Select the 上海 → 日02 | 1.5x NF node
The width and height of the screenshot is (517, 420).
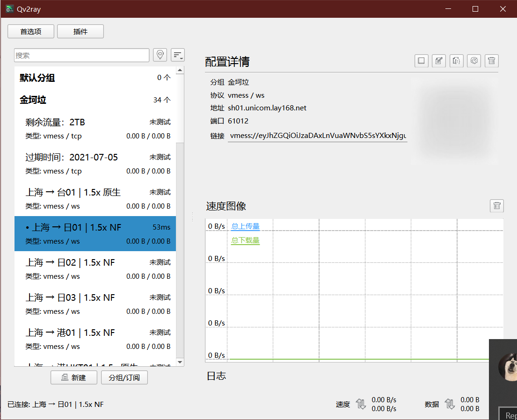pos(95,268)
